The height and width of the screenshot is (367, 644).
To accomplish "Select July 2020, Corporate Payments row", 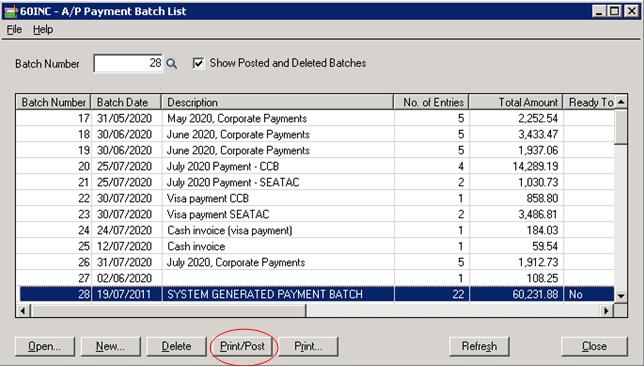I will pos(315,262).
